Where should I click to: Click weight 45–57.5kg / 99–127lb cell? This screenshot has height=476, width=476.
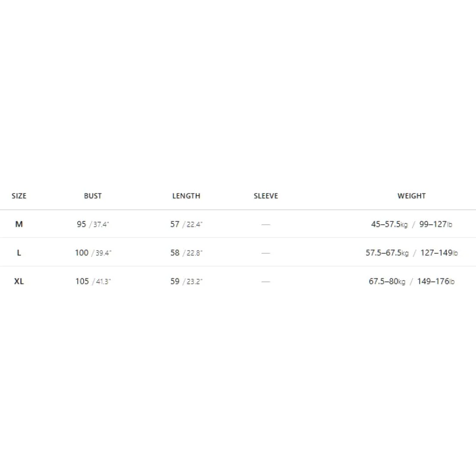(x=412, y=224)
